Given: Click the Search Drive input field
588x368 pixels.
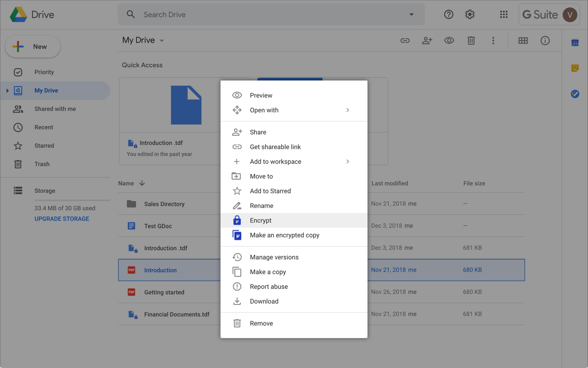Looking at the screenshot, I should [271, 15].
